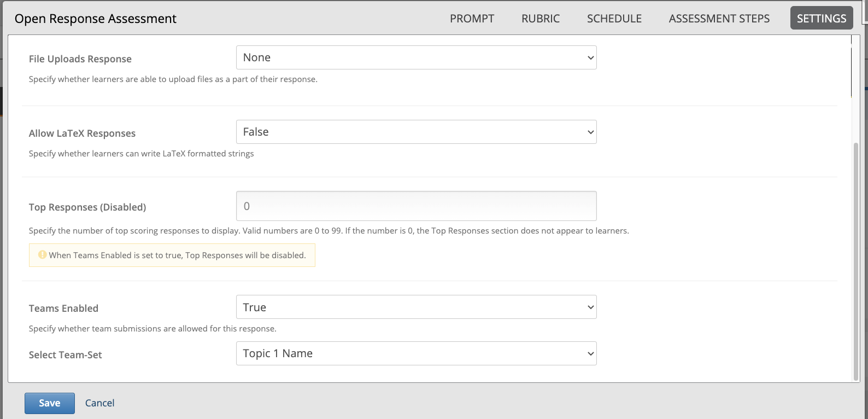Open the File Uploads Response dropdown
868x419 pixels.
(416, 57)
